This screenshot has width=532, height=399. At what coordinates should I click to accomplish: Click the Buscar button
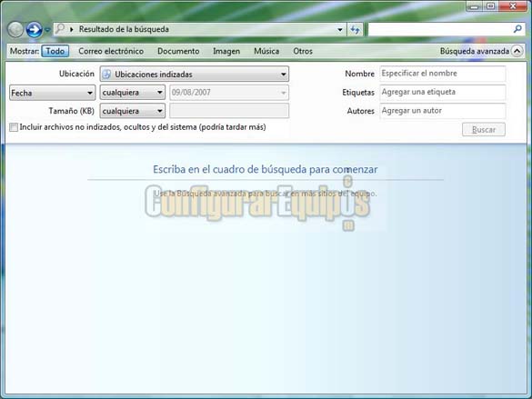pos(484,129)
